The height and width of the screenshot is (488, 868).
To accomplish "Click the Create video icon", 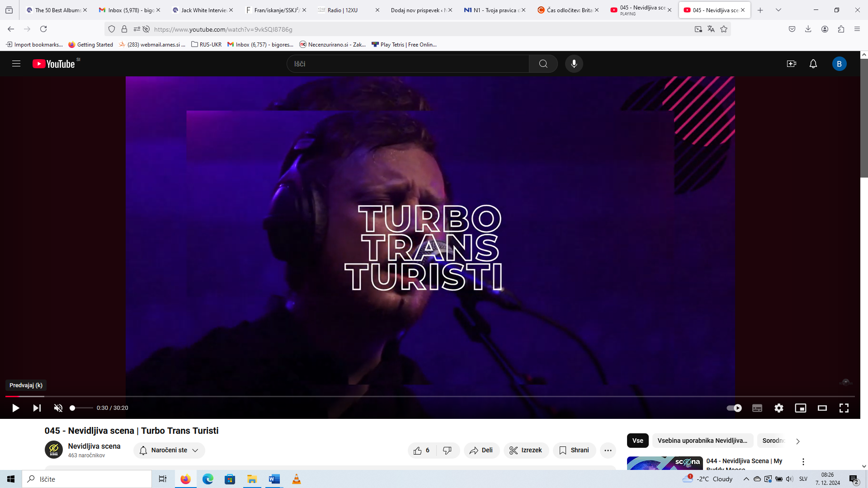I will [791, 64].
